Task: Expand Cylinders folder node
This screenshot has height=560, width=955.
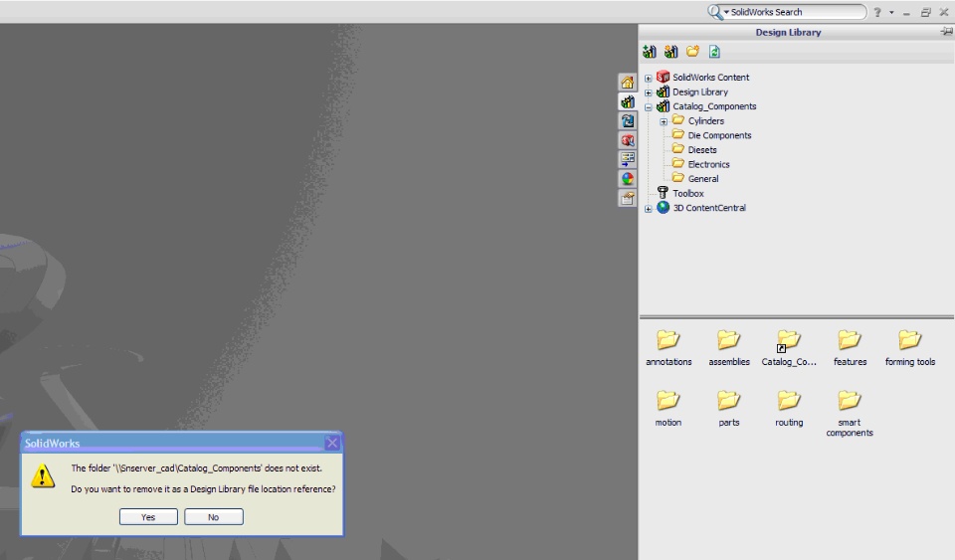Action: pyautogui.click(x=664, y=121)
